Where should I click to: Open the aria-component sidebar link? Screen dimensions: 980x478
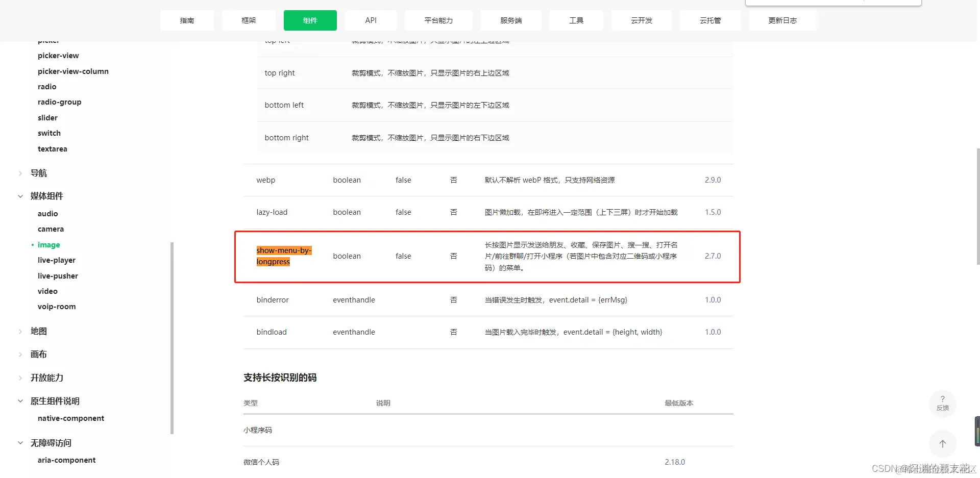(x=66, y=460)
